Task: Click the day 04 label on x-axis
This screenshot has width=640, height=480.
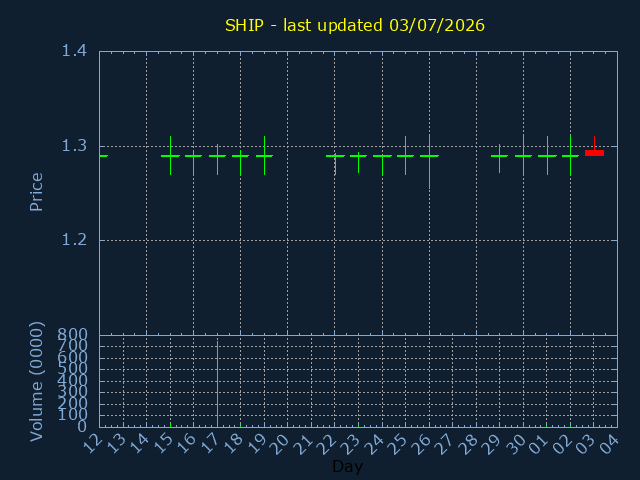Action: (611, 444)
